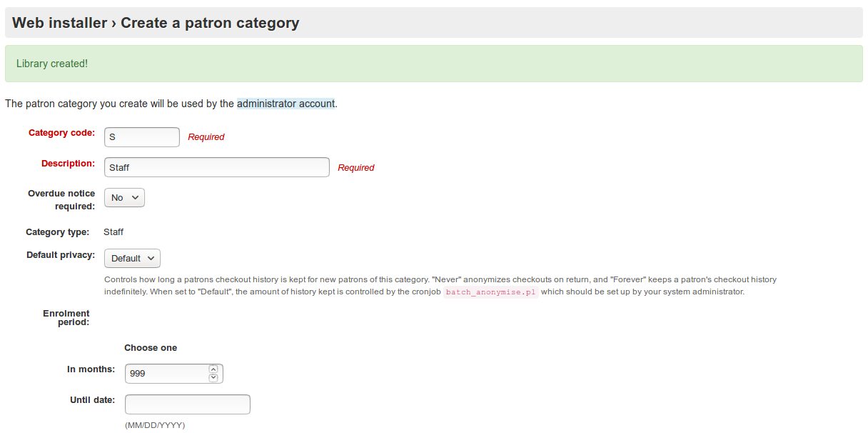Click the red Description label
This screenshot has height=433, width=868.
click(x=68, y=164)
